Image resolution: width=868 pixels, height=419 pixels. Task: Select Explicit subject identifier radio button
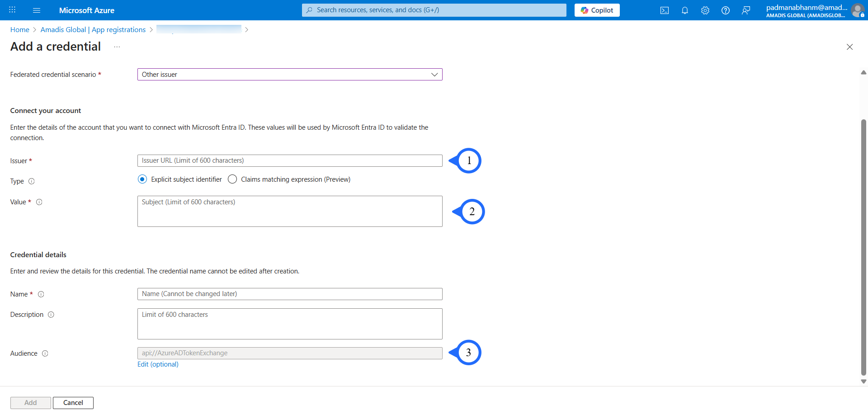(142, 179)
